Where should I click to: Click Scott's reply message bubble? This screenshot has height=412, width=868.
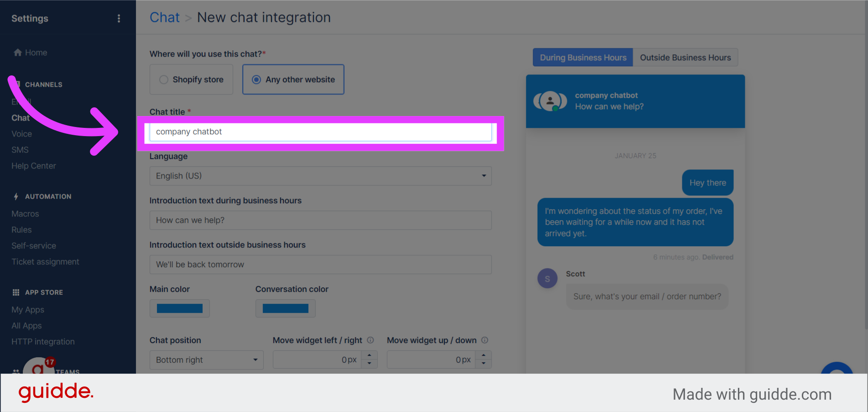point(647,296)
